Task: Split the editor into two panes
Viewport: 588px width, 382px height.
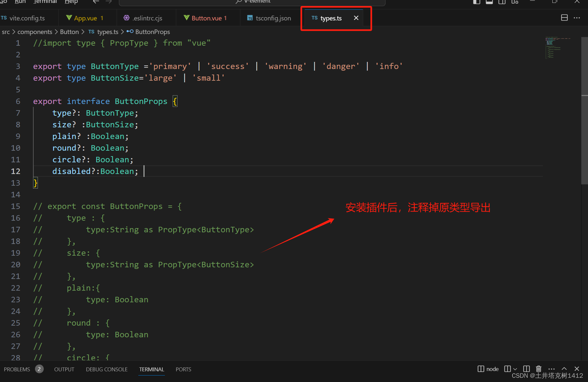Action: [564, 18]
